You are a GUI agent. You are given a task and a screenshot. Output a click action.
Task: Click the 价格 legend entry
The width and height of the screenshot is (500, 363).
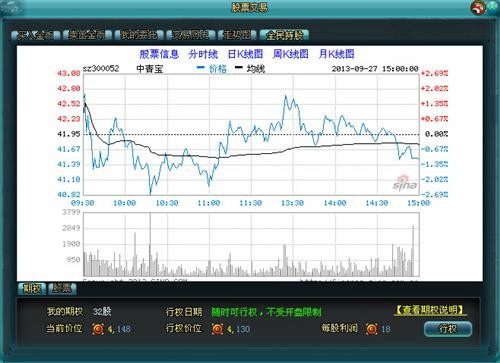click(212, 69)
